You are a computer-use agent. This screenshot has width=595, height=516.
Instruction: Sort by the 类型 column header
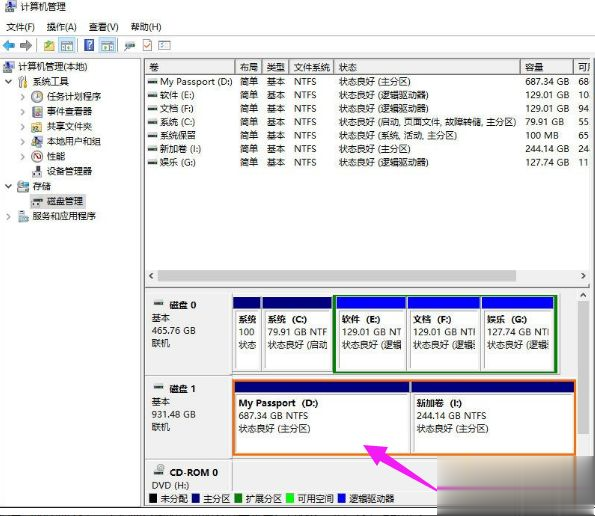275,67
